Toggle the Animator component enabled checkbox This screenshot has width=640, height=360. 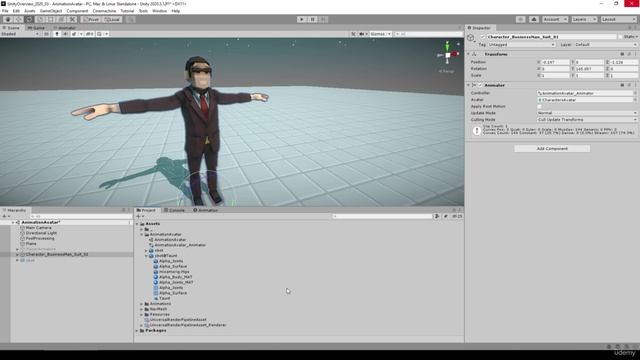pyautogui.click(x=480, y=85)
